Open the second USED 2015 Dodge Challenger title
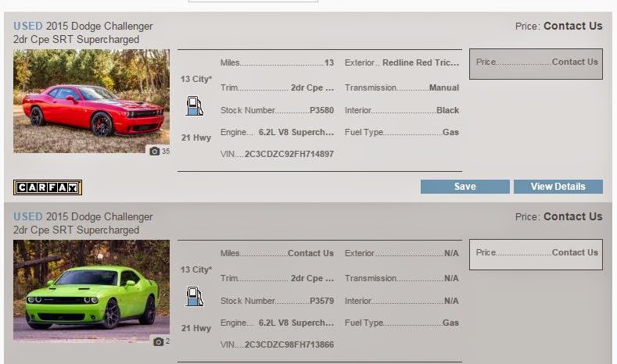The width and height of the screenshot is (617, 364). tap(83, 217)
